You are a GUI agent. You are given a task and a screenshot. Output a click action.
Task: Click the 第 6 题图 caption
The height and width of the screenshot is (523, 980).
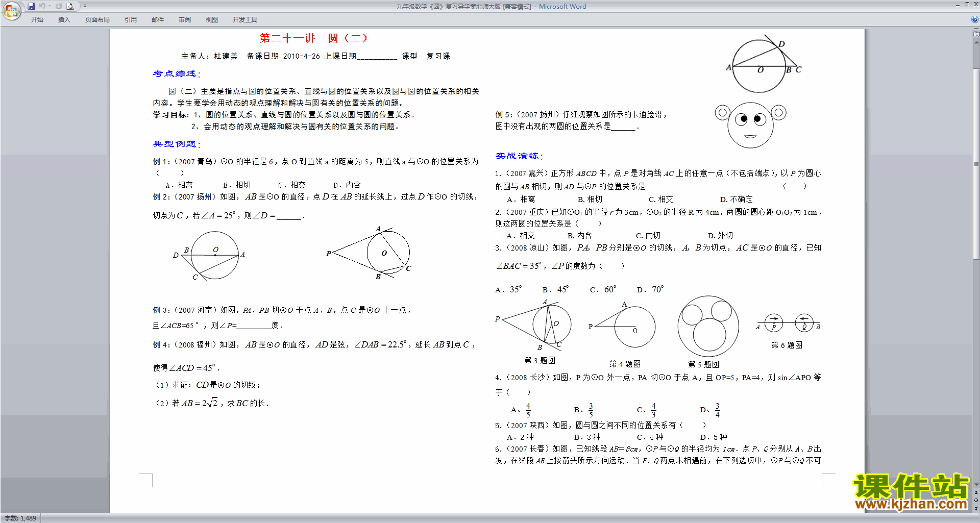(x=787, y=345)
